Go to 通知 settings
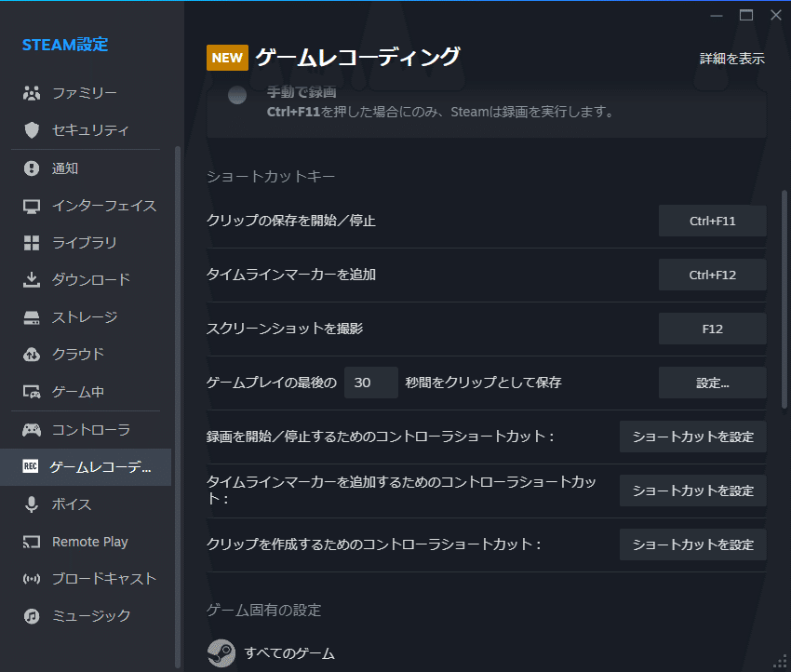The width and height of the screenshot is (791, 672). pos(86,168)
